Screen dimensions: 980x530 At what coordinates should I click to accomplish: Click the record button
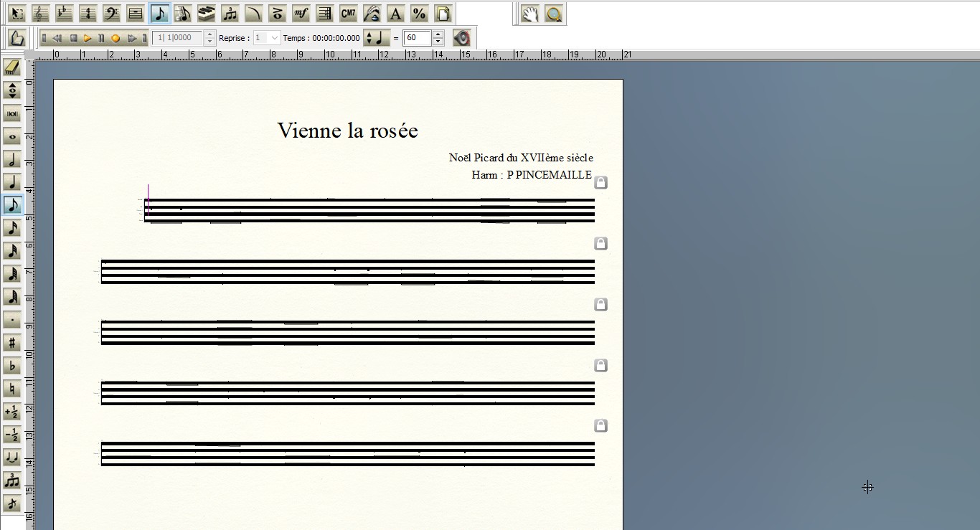click(116, 38)
